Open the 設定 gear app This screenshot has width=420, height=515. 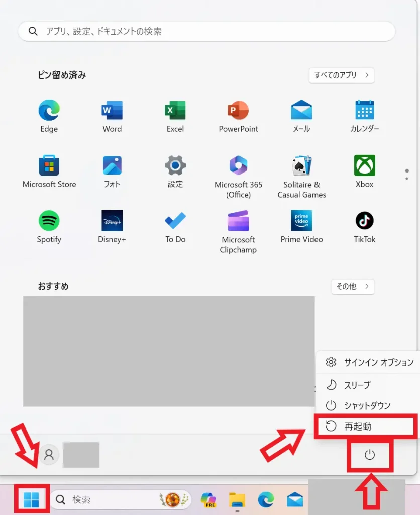pos(175,171)
